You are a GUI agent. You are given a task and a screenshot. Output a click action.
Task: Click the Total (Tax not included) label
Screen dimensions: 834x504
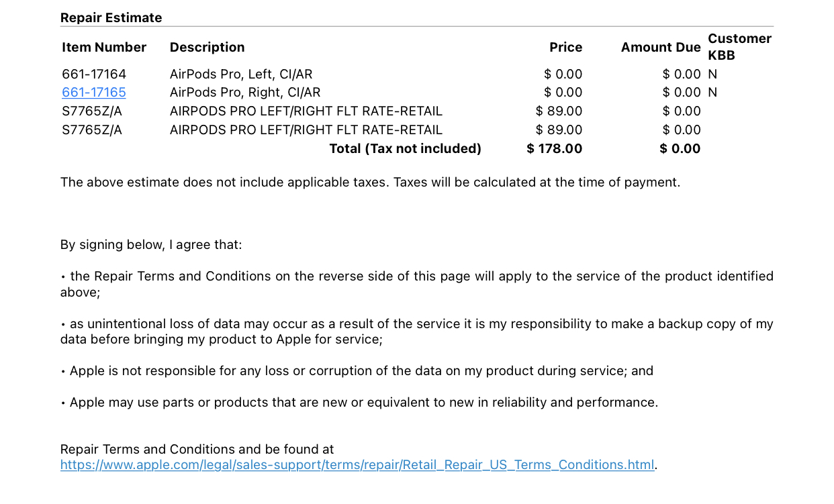tap(406, 149)
